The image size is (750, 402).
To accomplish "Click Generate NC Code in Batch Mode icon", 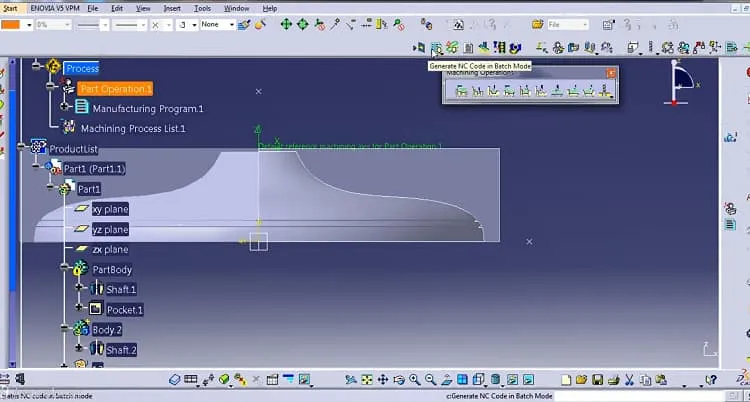I will click(x=436, y=47).
